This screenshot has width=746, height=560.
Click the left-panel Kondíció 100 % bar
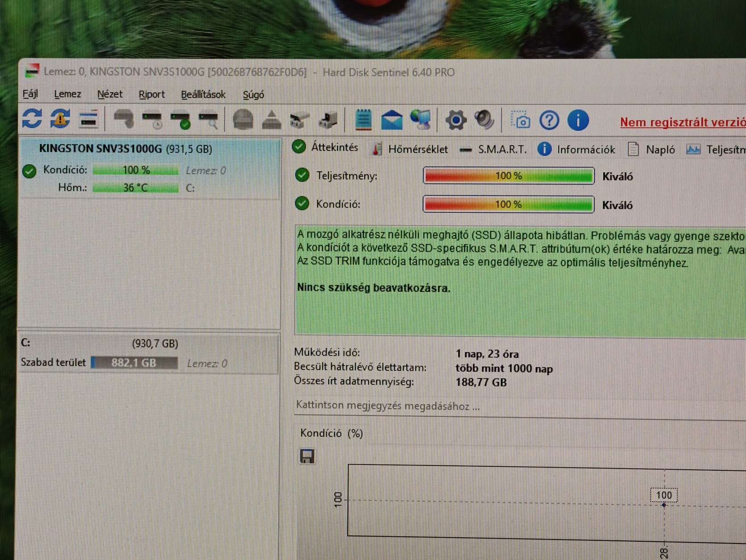click(136, 170)
